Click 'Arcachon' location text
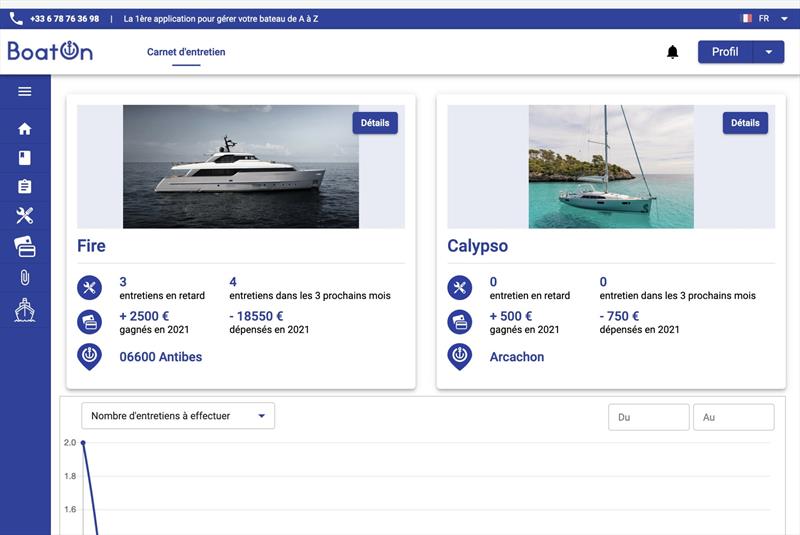 click(x=517, y=357)
